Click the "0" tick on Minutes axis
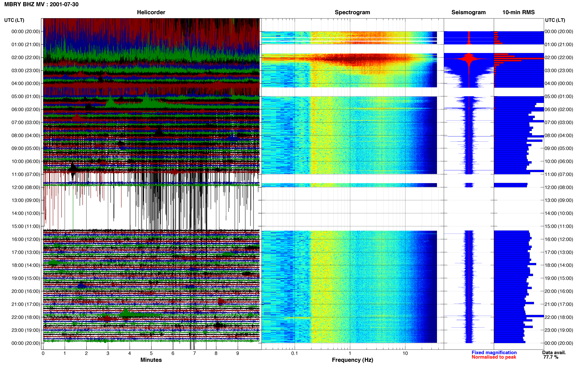This screenshot has width=588, height=368. (43, 353)
